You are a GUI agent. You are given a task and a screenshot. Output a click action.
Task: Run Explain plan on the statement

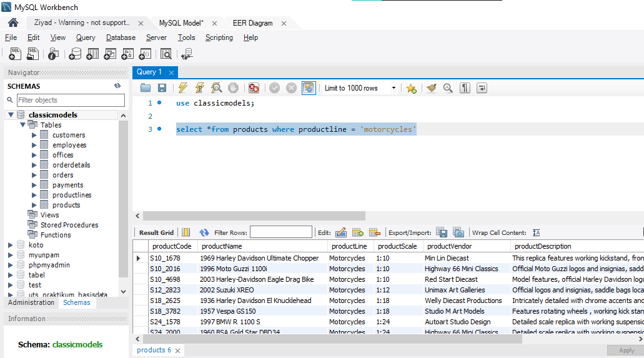[x=217, y=87]
